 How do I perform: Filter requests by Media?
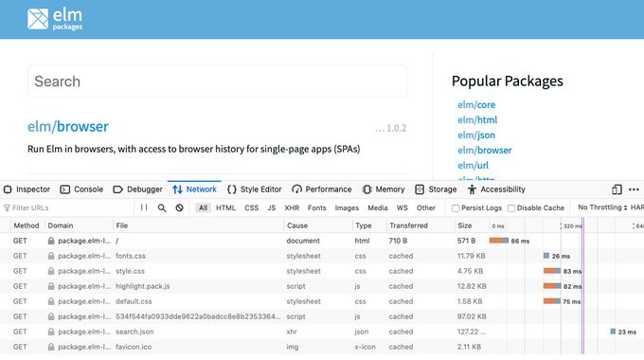click(x=378, y=207)
